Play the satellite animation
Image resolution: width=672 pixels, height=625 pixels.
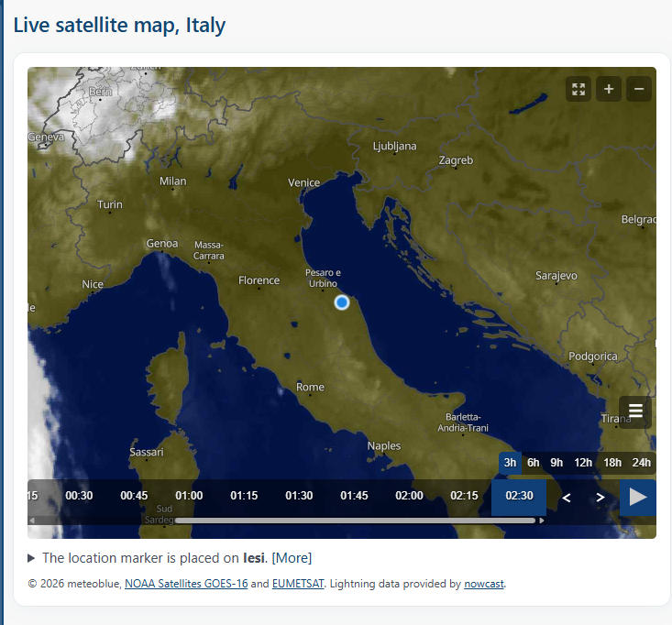(638, 498)
